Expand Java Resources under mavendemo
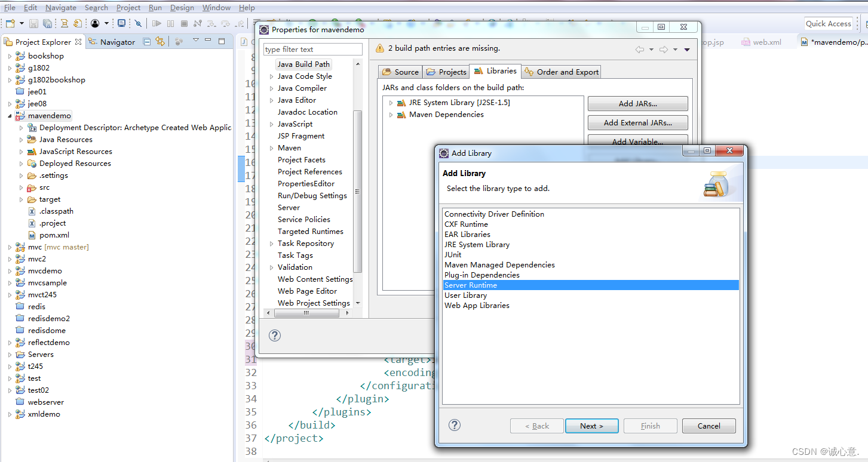 pos(22,140)
